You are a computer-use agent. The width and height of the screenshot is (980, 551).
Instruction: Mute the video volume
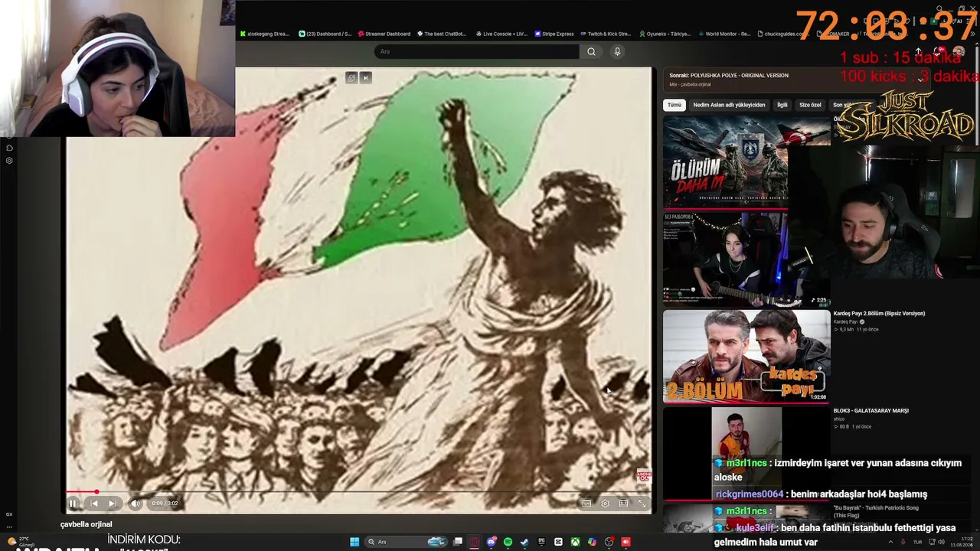tap(135, 503)
